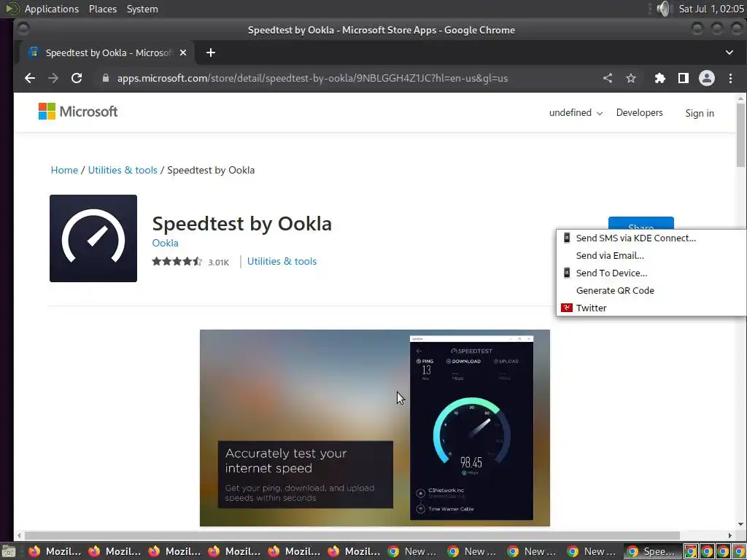Click the browser forward arrow

[53, 78]
